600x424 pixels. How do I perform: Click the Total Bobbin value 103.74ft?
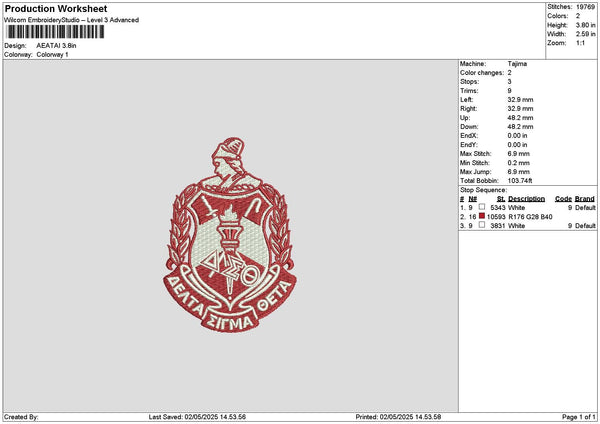point(520,181)
